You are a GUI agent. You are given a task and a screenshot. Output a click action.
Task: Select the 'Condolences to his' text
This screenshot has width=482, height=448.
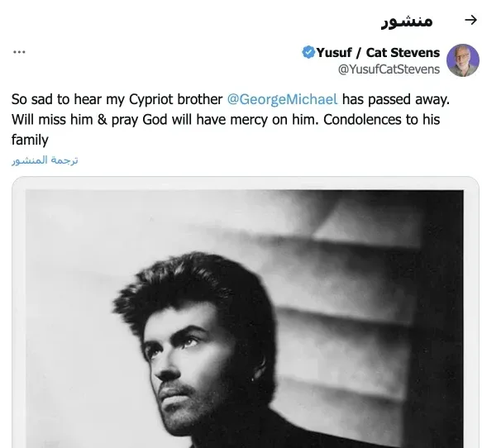point(381,120)
